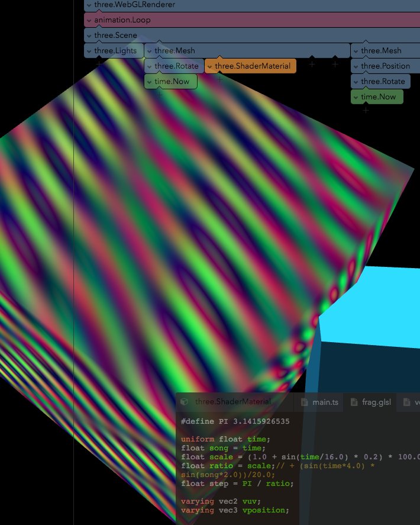Click first plus slot right of three.ShaderMaterial
The height and width of the screenshot is (525, 420).
(x=312, y=63)
